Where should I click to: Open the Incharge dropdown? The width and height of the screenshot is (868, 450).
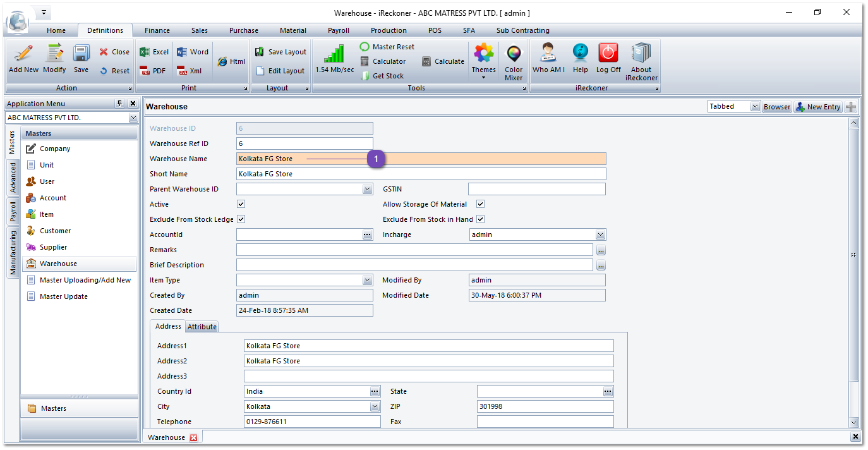click(600, 234)
